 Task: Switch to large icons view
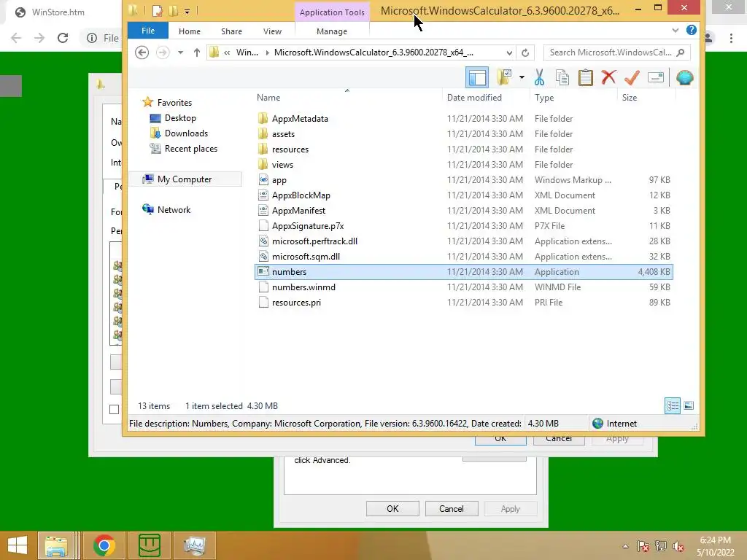(x=689, y=405)
